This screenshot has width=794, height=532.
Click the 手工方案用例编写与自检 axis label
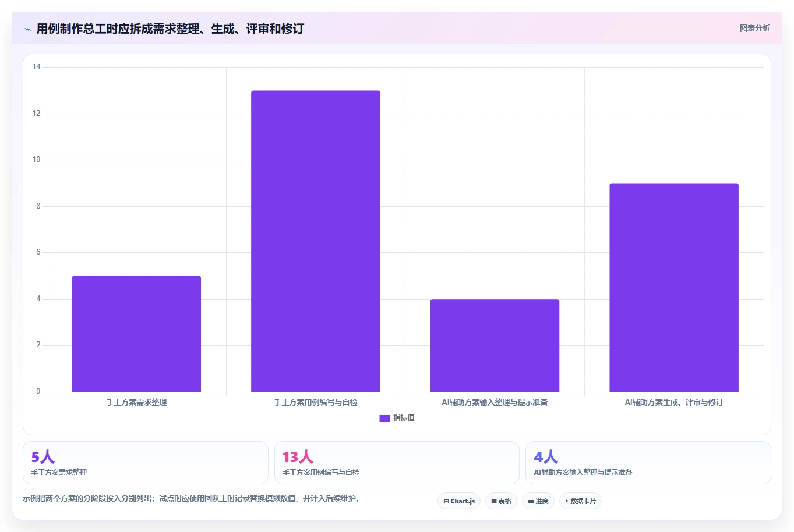[x=316, y=402]
